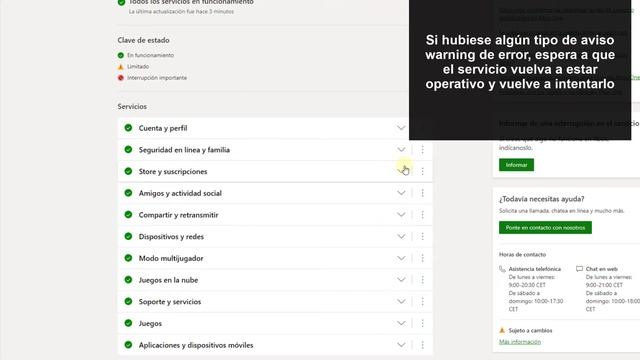Expand Compartir y retransmitir chevron

[401, 215]
